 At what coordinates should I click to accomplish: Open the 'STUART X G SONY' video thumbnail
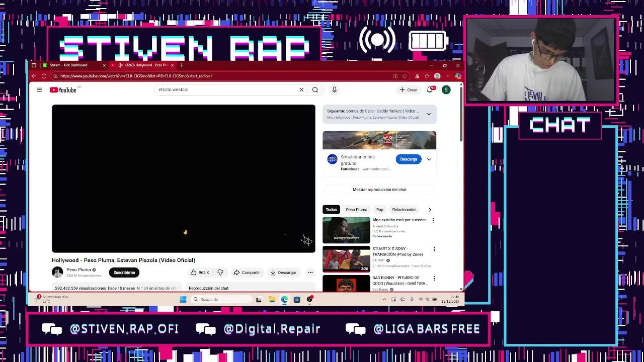346,259
